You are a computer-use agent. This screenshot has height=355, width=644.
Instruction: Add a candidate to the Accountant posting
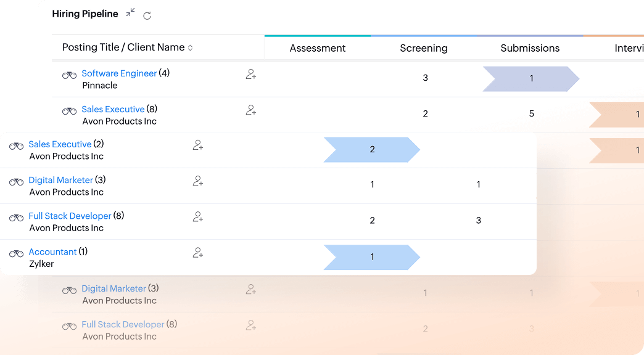(x=199, y=253)
